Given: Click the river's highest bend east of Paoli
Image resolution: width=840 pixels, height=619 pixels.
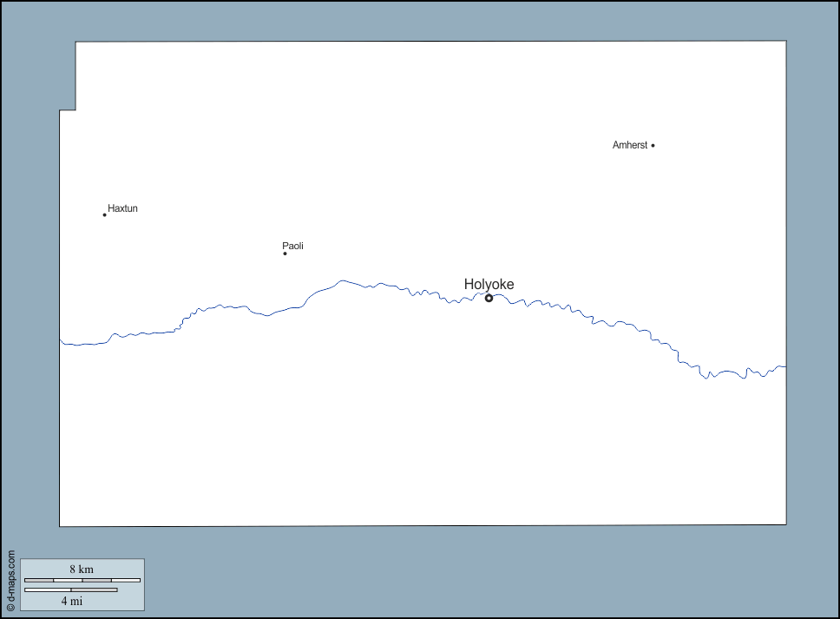Looking at the screenshot, I should point(344,280).
